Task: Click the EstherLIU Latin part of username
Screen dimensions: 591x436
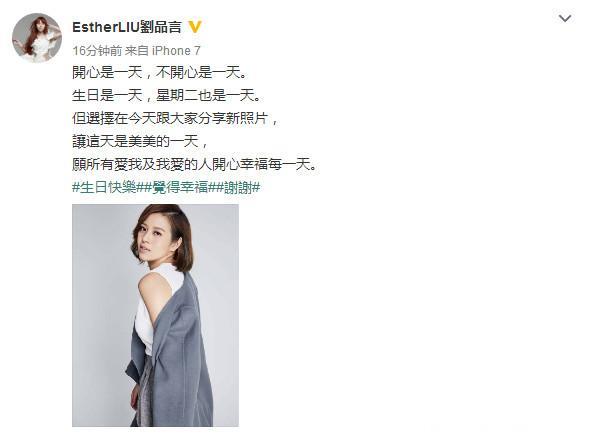Action: point(106,27)
